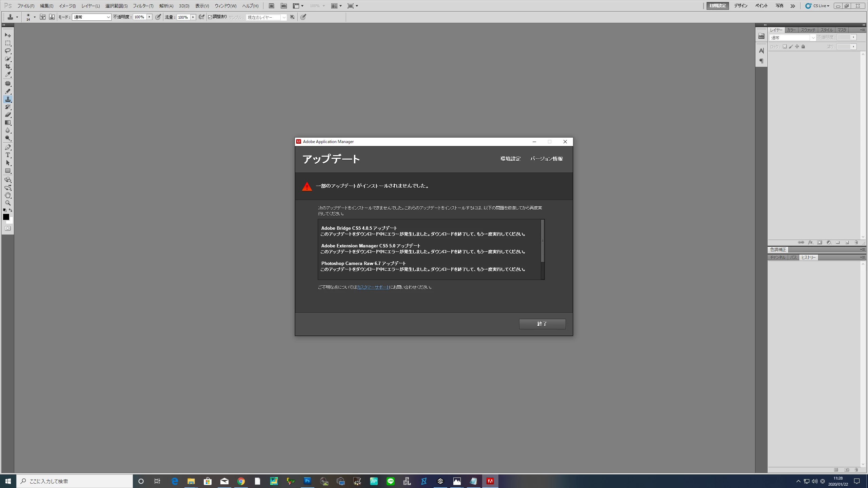Launch Bridge from the Br icon
Image resolution: width=868 pixels, height=488 pixels.
(271, 6)
